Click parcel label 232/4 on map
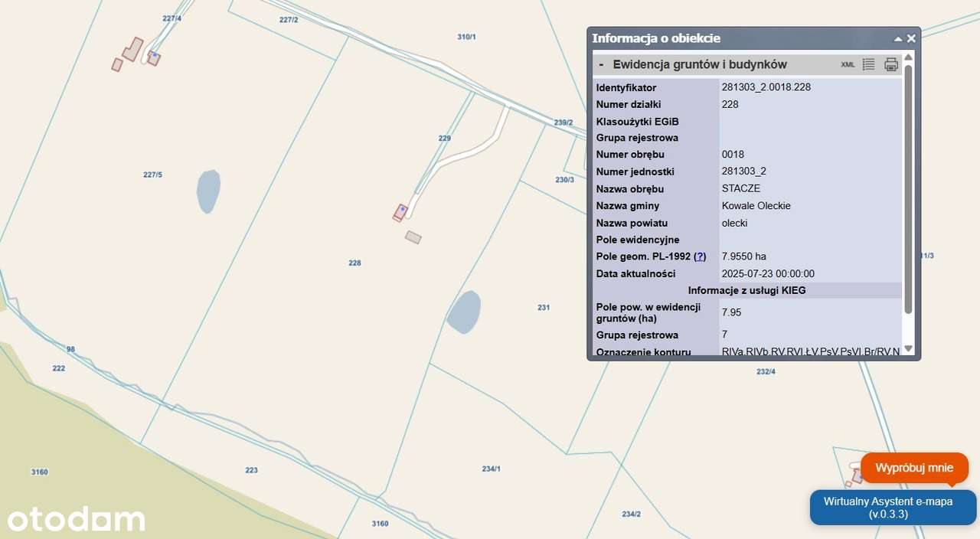 766,371
